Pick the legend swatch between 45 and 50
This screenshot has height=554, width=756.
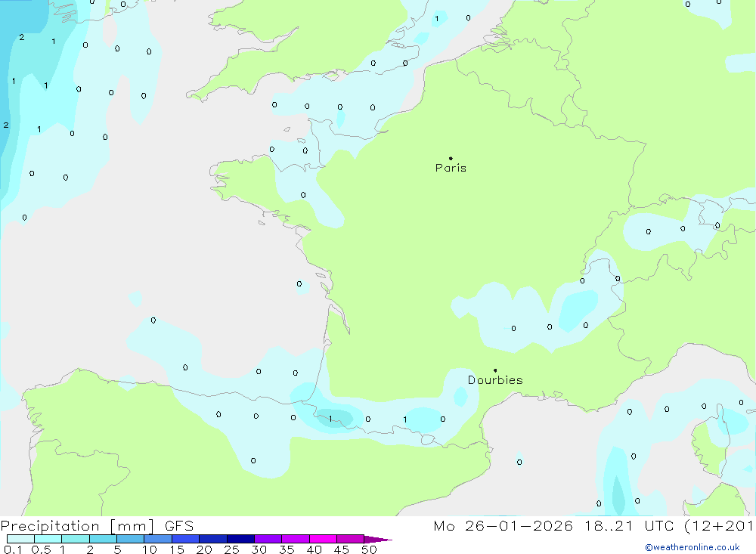point(351,539)
